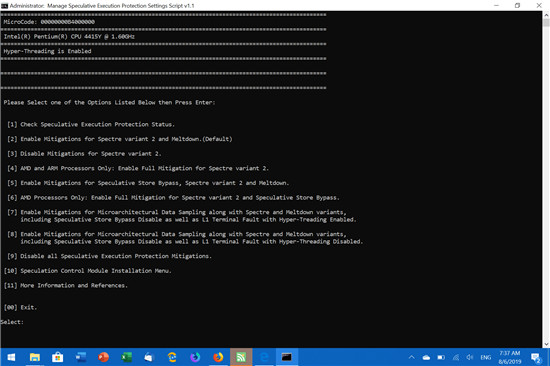This screenshot has height=366, width=550.
Task: Open the console window system menu icon
Action: coord(5,6)
